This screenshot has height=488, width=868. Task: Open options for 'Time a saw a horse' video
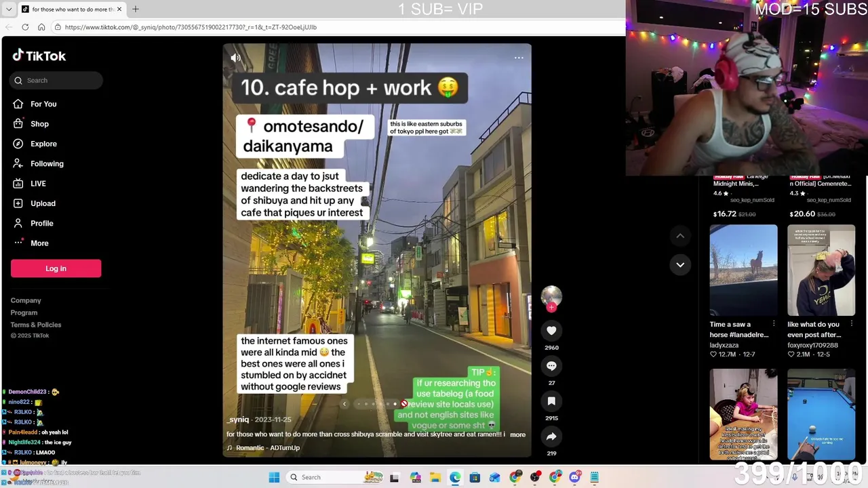(x=774, y=325)
